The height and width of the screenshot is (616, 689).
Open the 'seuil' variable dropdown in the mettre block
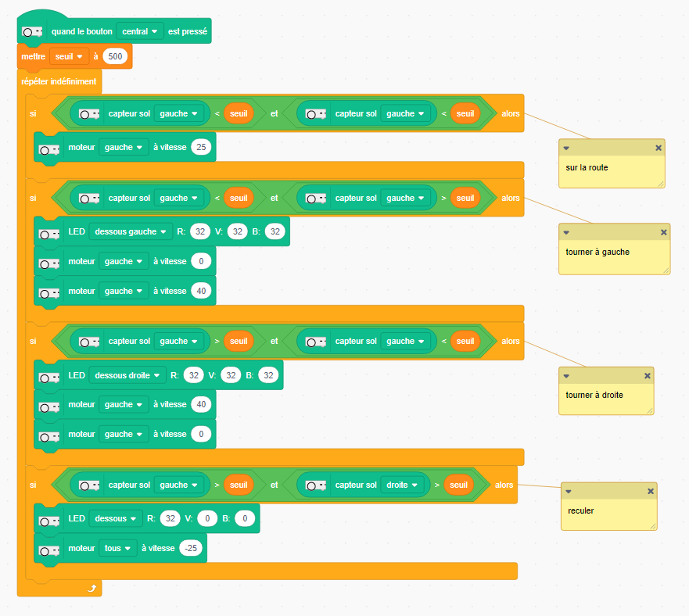point(69,56)
